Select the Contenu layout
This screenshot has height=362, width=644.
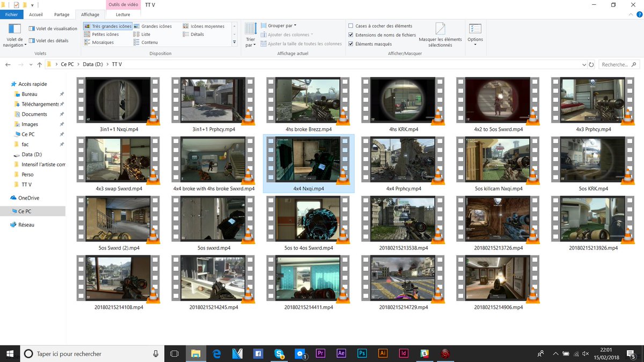coord(145,42)
